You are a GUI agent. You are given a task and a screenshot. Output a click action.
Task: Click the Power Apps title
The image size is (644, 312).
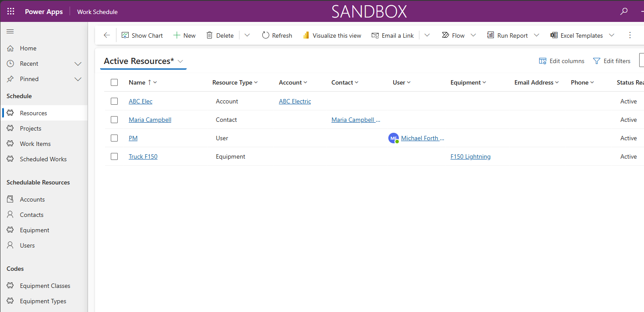click(44, 12)
